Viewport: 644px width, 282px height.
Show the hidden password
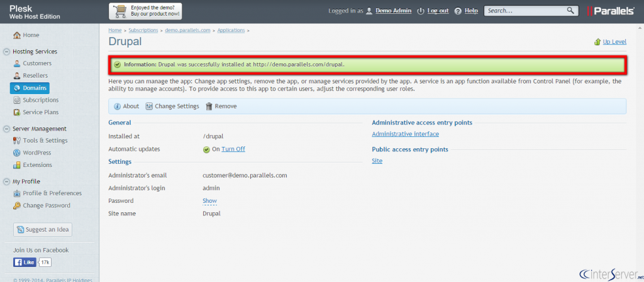coord(209,201)
